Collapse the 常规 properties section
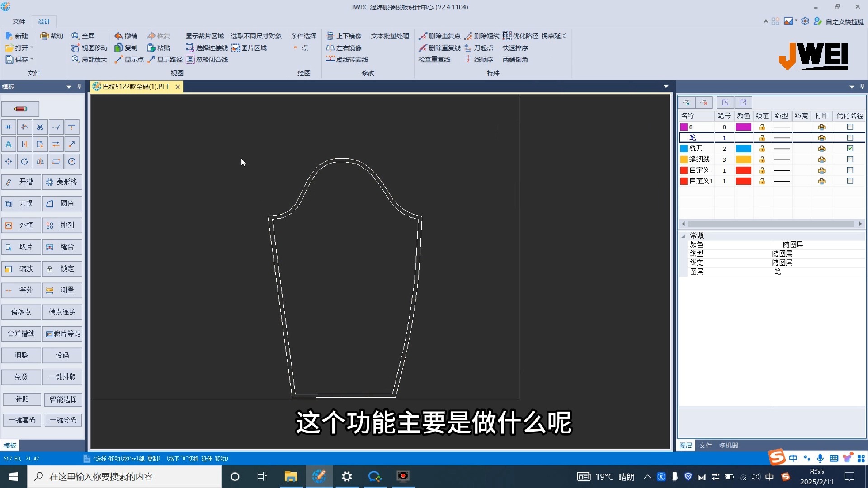This screenshot has width=868, height=488. 684,235
